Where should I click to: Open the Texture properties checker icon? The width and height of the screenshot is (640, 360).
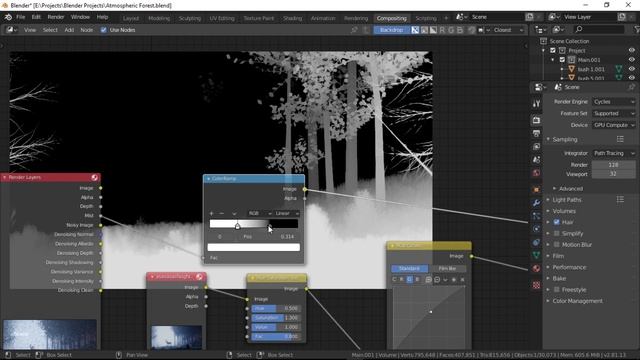click(x=536, y=285)
